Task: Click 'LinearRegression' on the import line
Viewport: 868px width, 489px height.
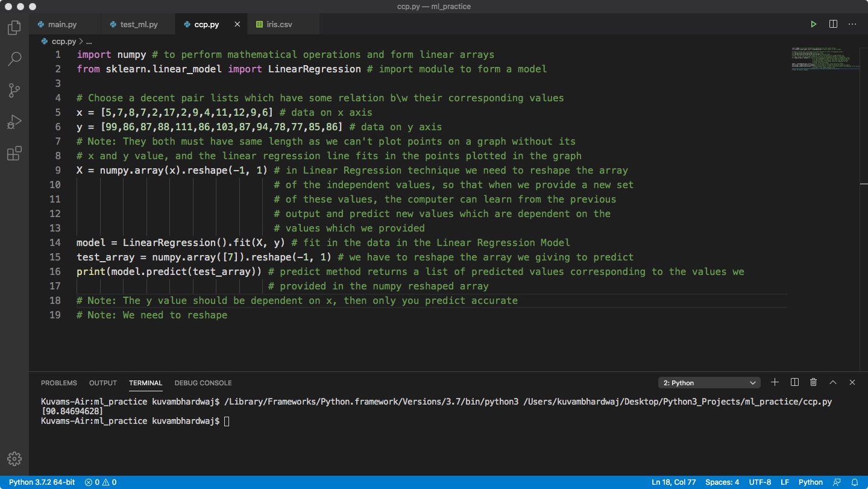Action: tap(315, 69)
